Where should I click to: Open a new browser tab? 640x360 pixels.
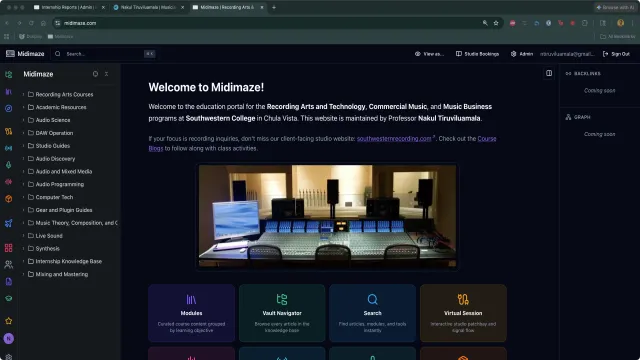274,7
